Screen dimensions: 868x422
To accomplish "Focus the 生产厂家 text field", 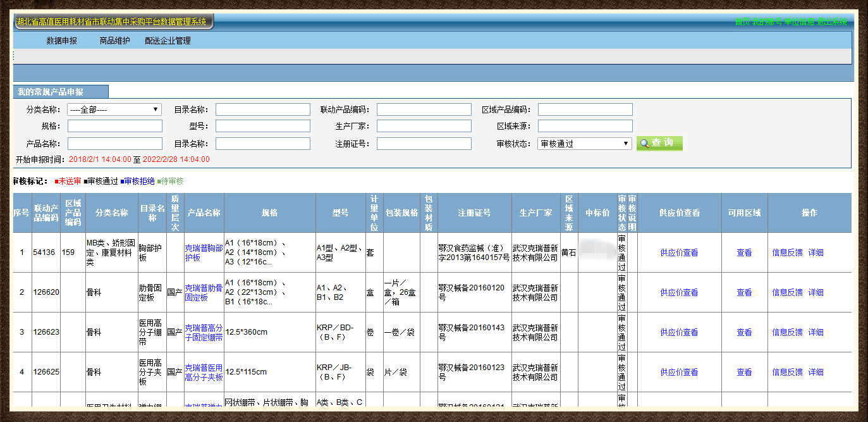I will pos(424,126).
